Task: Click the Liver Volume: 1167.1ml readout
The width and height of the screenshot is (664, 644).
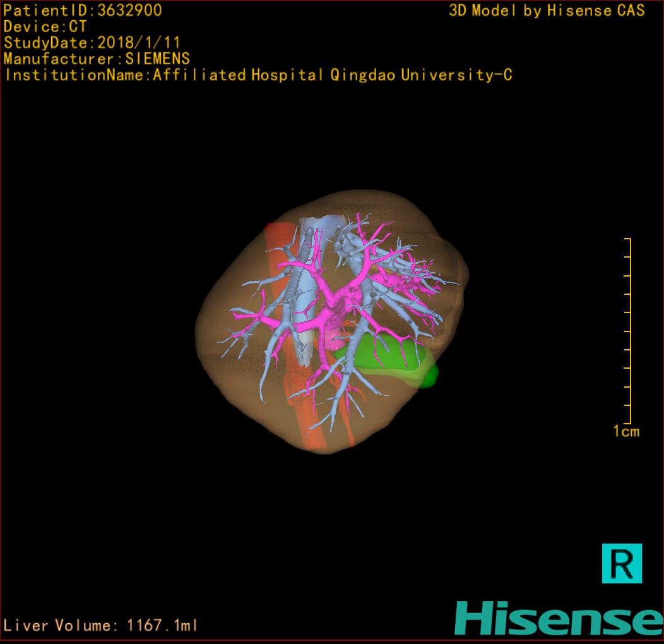Action: tap(101, 626)
